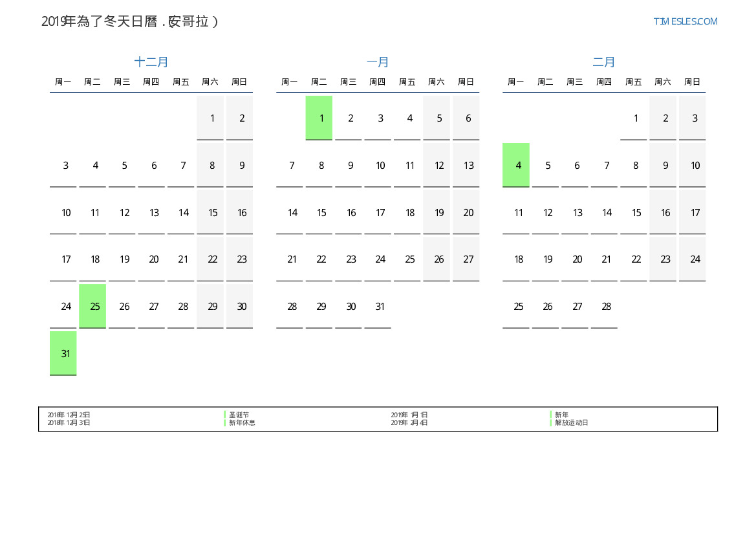Click the 圣诞节 legend entry
Viewport: 756px width, 535px height.
coord(239,415)
